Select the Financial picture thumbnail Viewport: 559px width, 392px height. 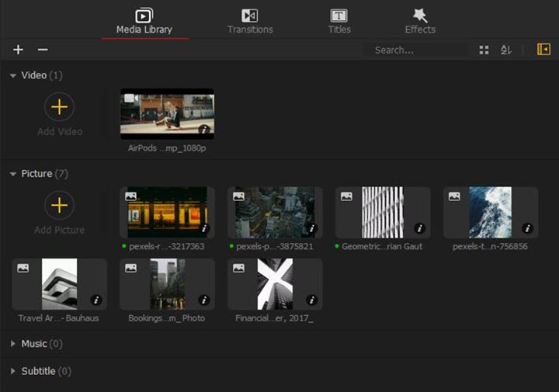coord(275,284)
